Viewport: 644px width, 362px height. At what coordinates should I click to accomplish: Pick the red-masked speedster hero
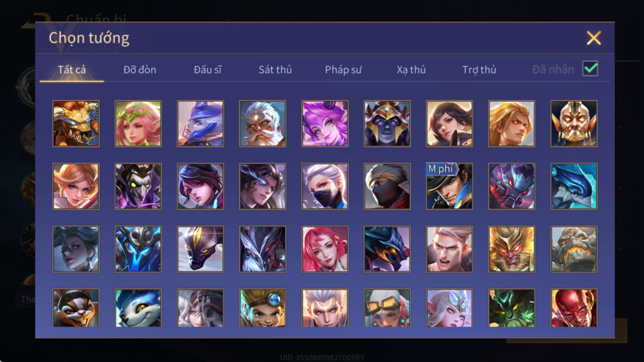pos(574,308)
